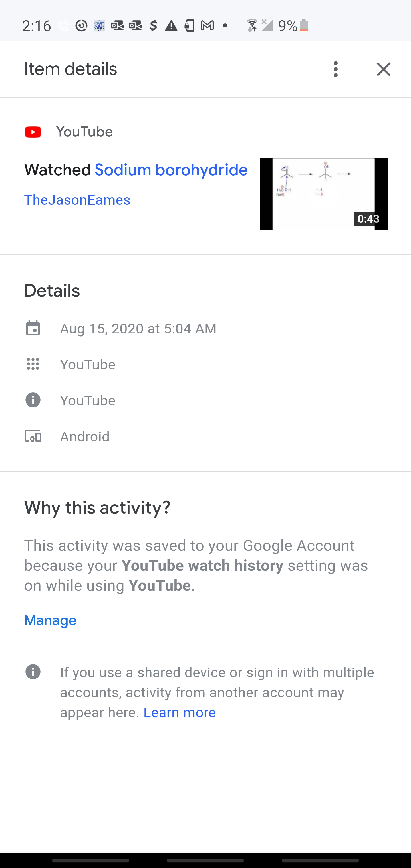
Task: Tap the devices icon beside Android
Action: point(33,436)
